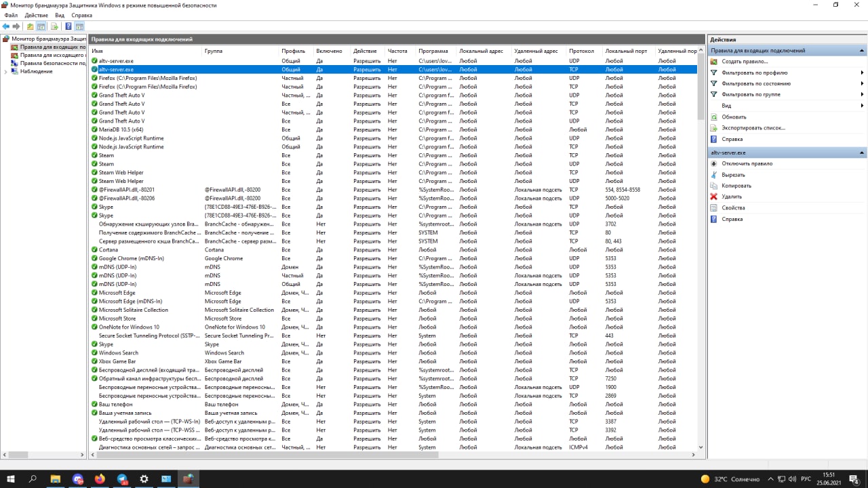This screenshot has height=488, width=868.
Task: Sort by the Протокол column header
Action: pos(585,51)
